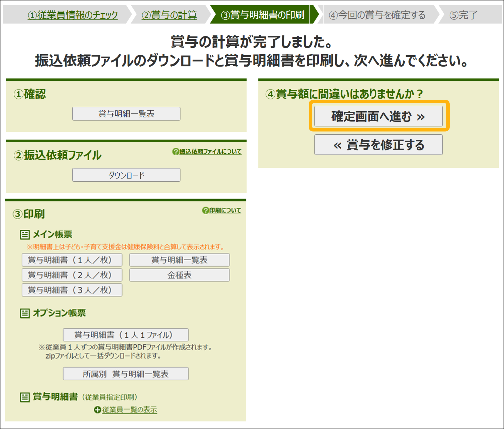
Task: Click the 賞与明細書 従業員指定印刷 document icon
Action: coord(25,397)
